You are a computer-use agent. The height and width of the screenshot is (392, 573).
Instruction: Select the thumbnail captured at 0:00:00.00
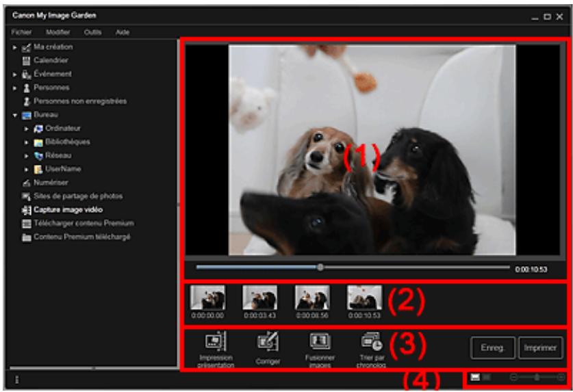(x=207, y=298)
